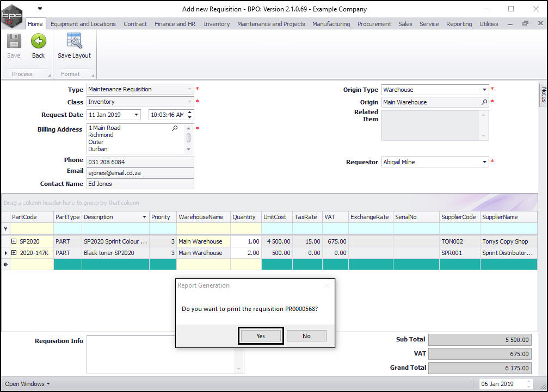Open the Notes side panel
Image resolution: width=548 pixels, height=392 pixels.
[x=543, y=95]
